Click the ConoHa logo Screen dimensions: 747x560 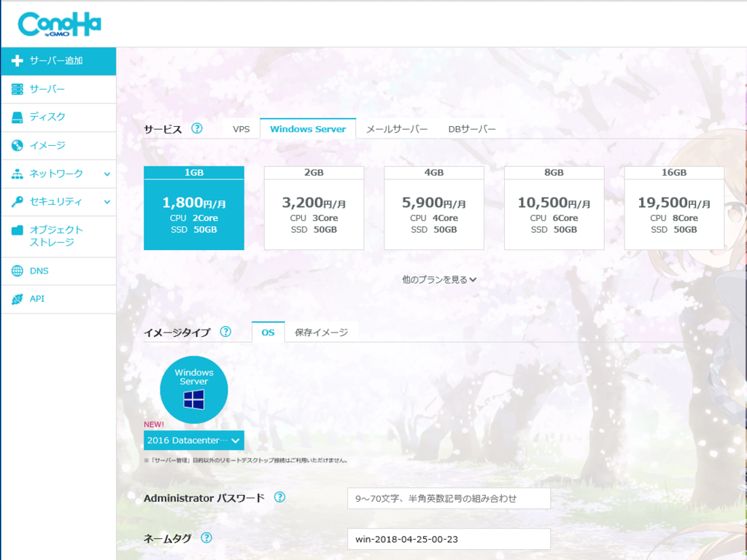tap(59, 24)
